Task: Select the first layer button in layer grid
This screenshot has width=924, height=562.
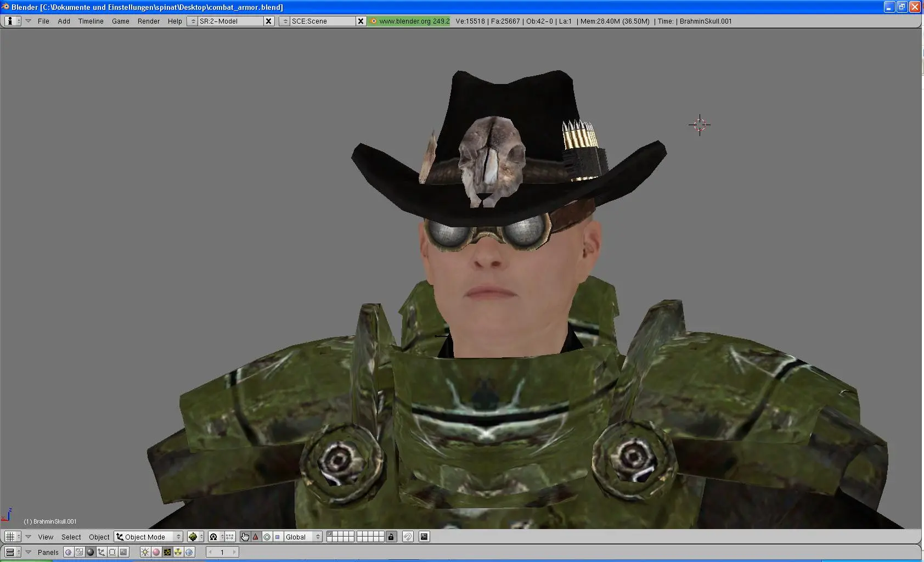Action: point(329,534)
